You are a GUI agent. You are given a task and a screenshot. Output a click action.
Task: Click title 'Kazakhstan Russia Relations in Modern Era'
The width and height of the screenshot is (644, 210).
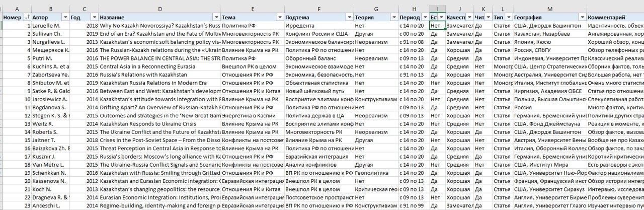[x=159, y=83]
